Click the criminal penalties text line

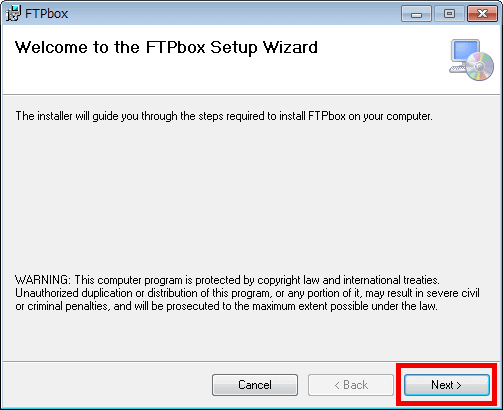pyautogui.click(x=226, y=306)
